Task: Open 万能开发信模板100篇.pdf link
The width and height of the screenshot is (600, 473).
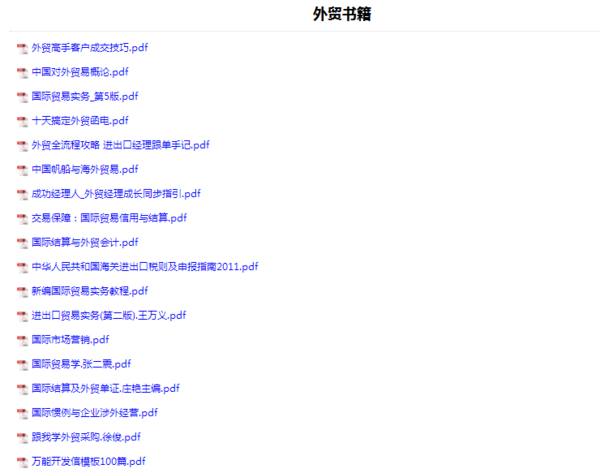Action: coord(88,462)
